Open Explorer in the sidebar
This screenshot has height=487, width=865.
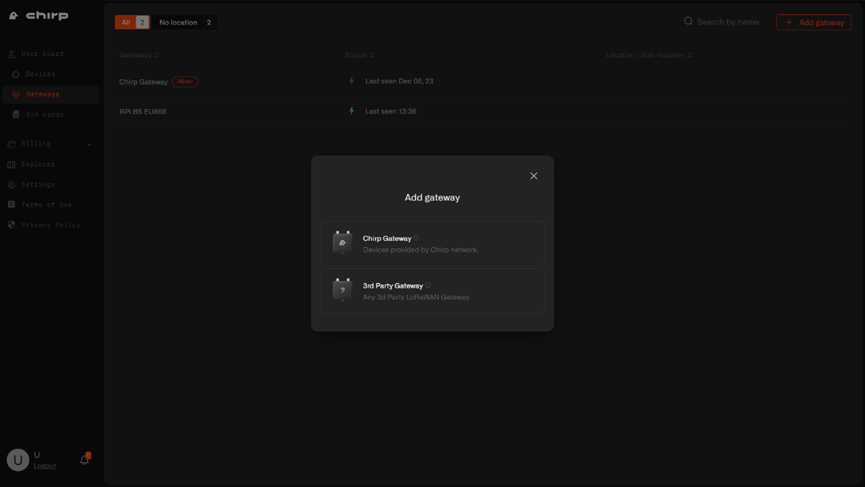click(x=38, y=164)
